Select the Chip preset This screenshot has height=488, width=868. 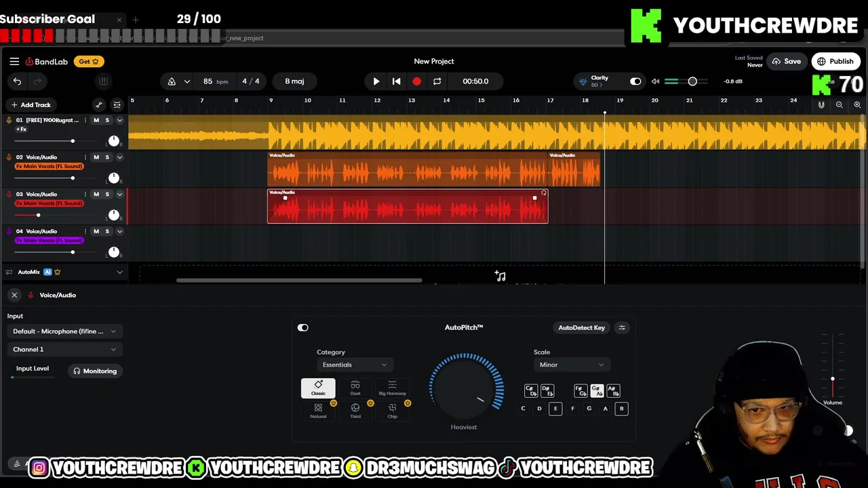(x=392, y=411)
